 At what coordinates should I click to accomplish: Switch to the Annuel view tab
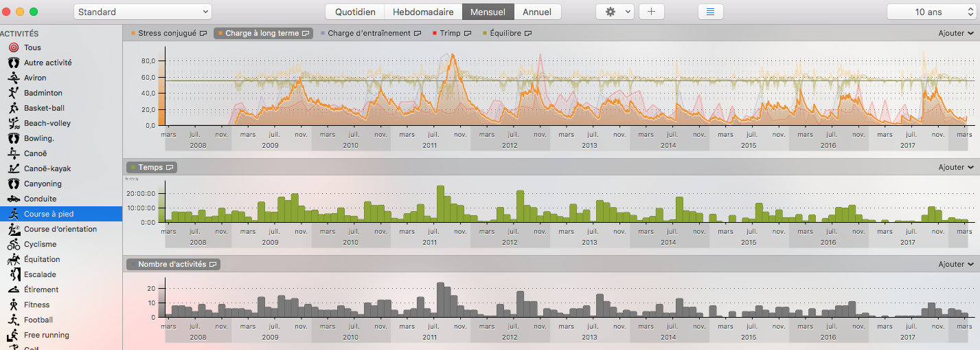[537, 12]
